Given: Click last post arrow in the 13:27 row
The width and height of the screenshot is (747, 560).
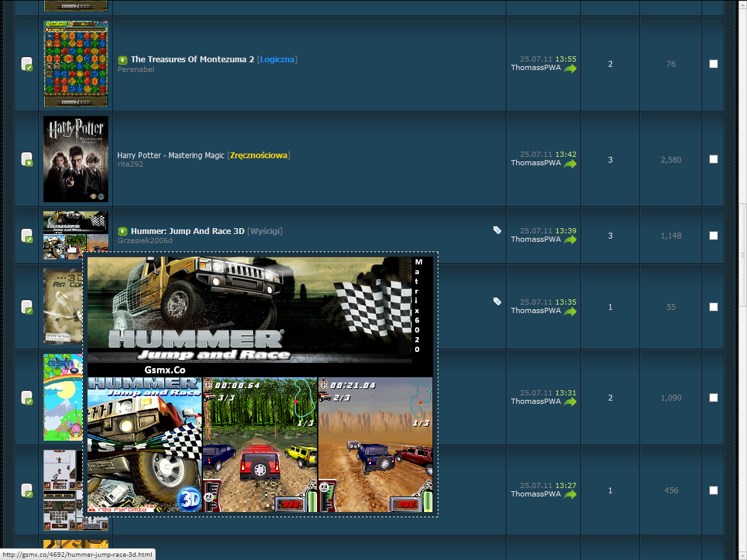Looking at the screenshot, I should [570, 495].
